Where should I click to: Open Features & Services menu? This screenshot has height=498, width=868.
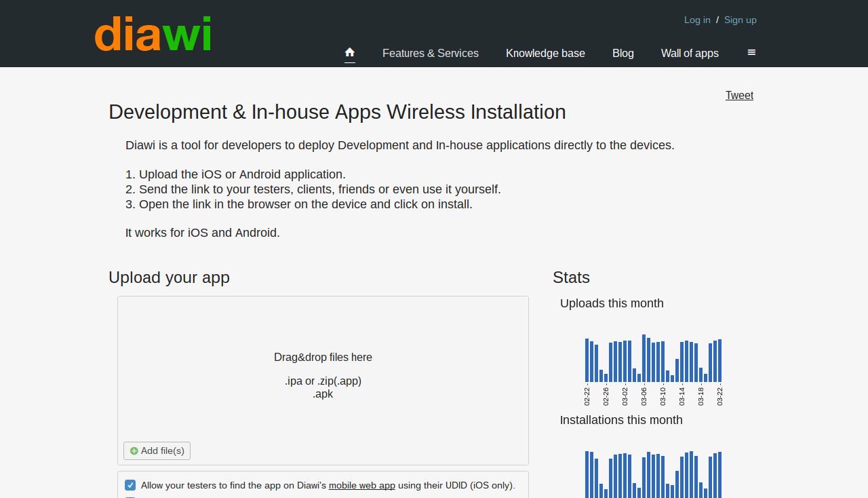(431, 53)
